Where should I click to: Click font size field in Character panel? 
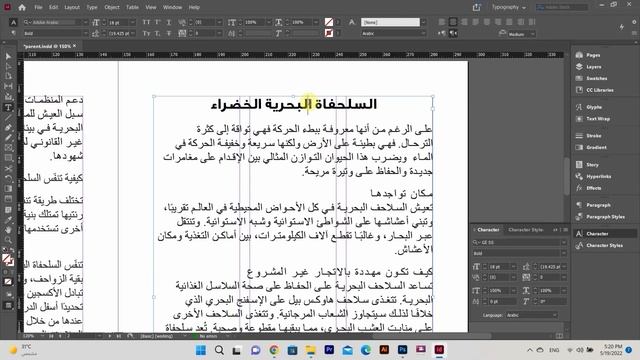click(500, 267)
